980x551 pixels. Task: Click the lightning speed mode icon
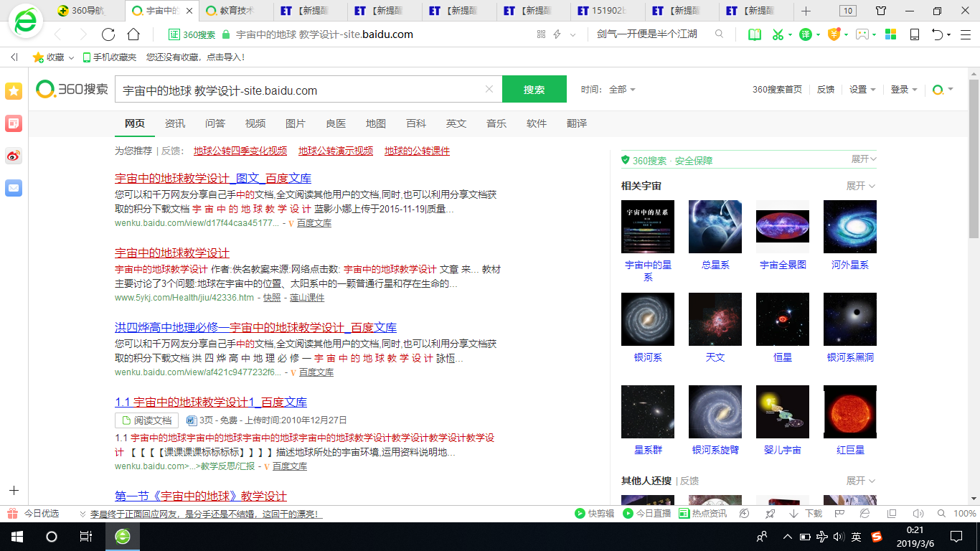click(557, 34)
